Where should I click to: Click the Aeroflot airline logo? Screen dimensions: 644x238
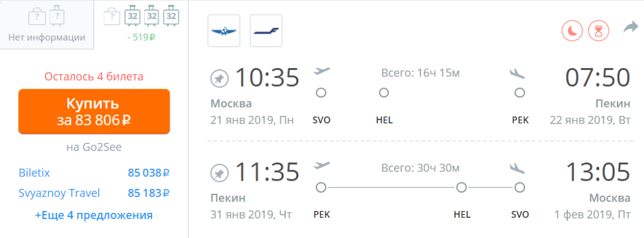224,31
